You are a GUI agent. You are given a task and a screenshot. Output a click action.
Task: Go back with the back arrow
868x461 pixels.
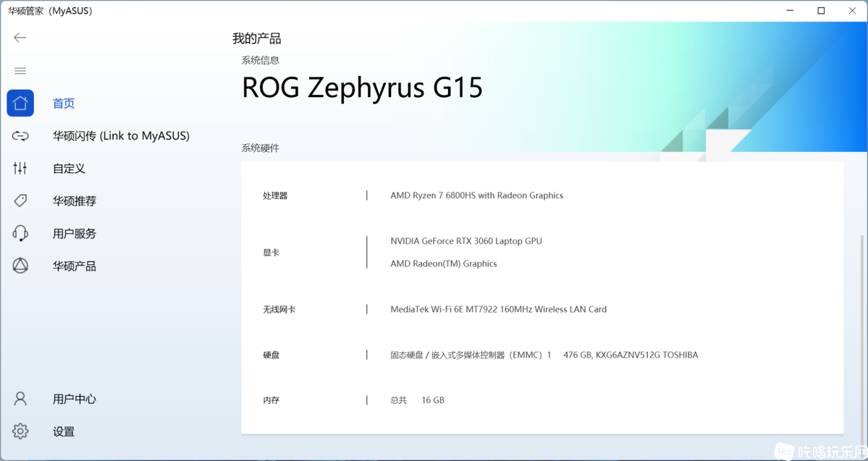[20, 38]
